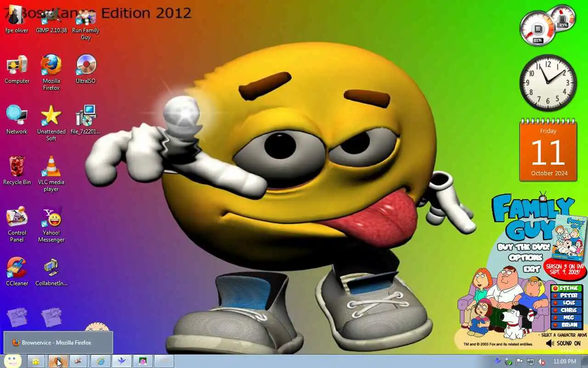Image resolution: width=588 pixels, height=368 pixels.
Task: Click Buy the DVD! in Family Guy widget
Action: click(x=524, y=247)
